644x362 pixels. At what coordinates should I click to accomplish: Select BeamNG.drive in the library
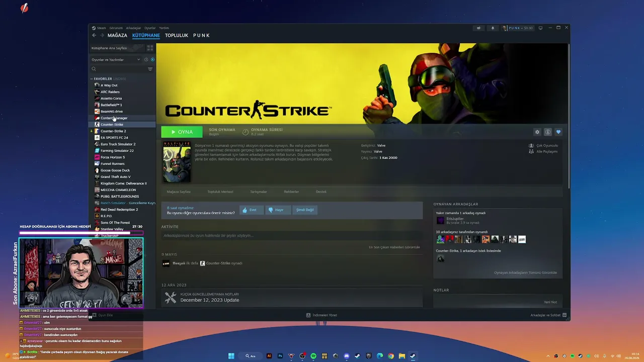[x=111, y=112]
